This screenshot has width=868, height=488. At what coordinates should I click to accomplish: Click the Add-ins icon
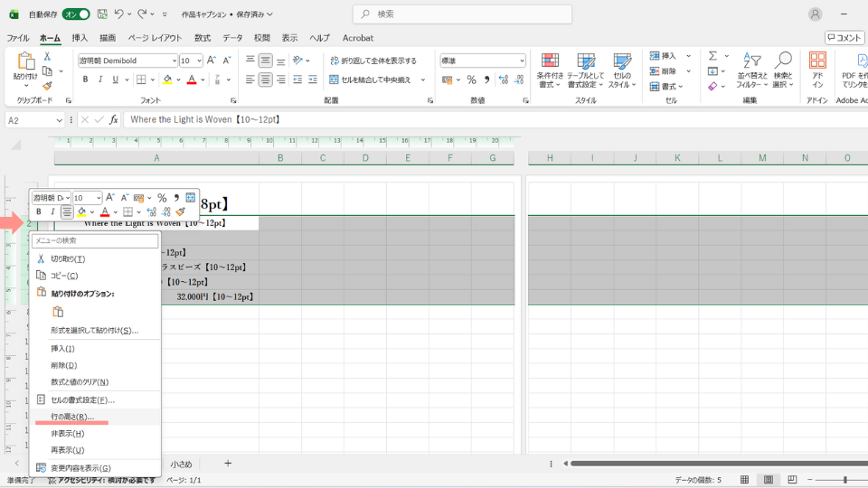click(x=817, y=70)
